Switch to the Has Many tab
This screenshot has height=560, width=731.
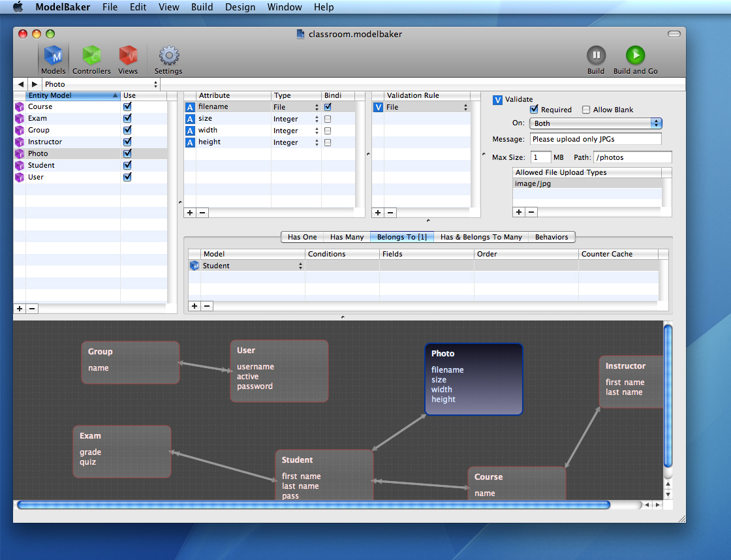click(347, 237)
